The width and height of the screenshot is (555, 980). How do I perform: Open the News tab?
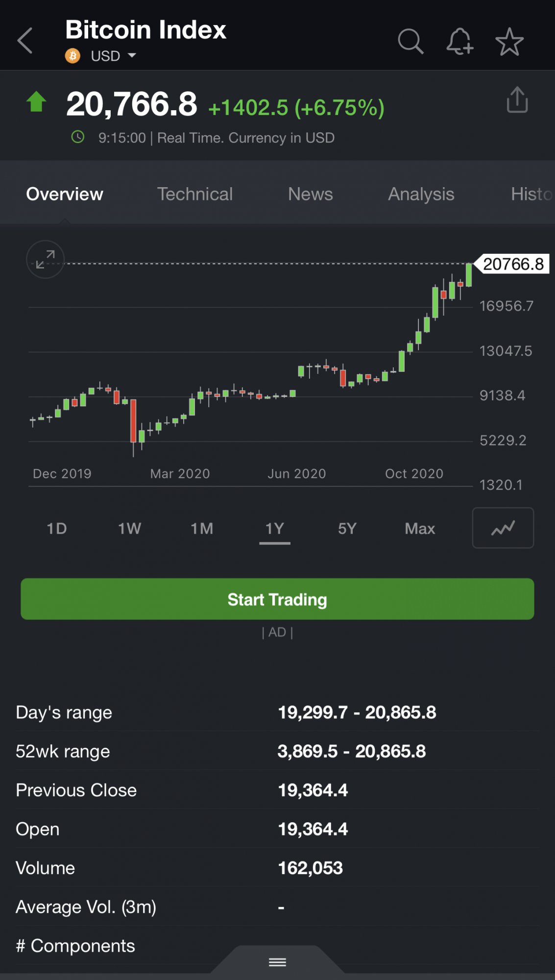310,194
